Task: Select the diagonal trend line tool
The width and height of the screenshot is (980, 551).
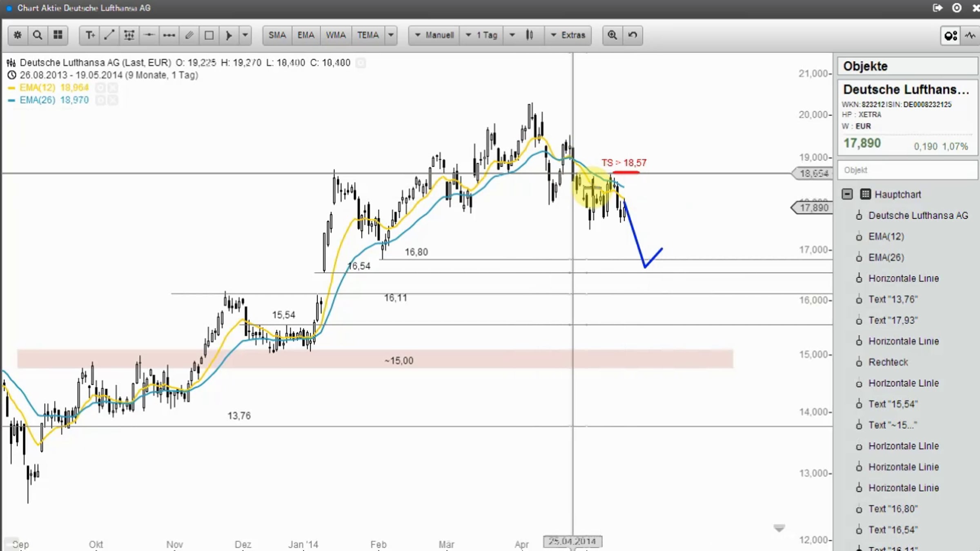Action: pos(109,35)
